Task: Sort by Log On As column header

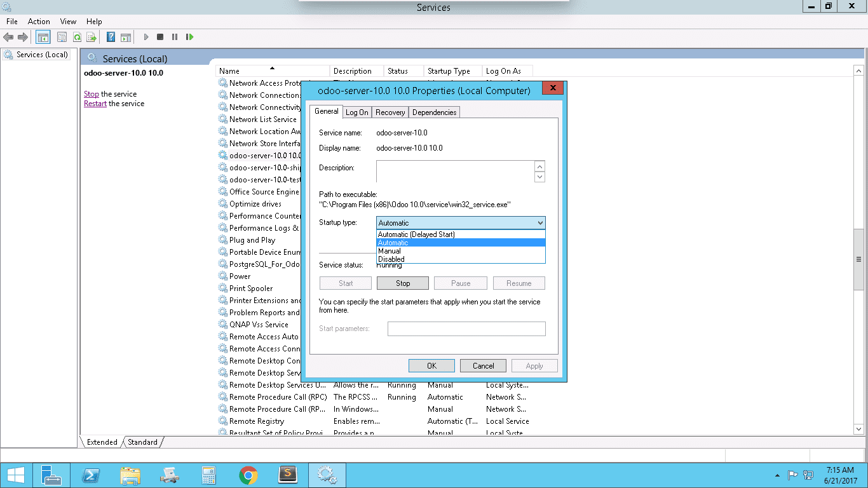Action: pyautogui.click(x=507, y=71)
